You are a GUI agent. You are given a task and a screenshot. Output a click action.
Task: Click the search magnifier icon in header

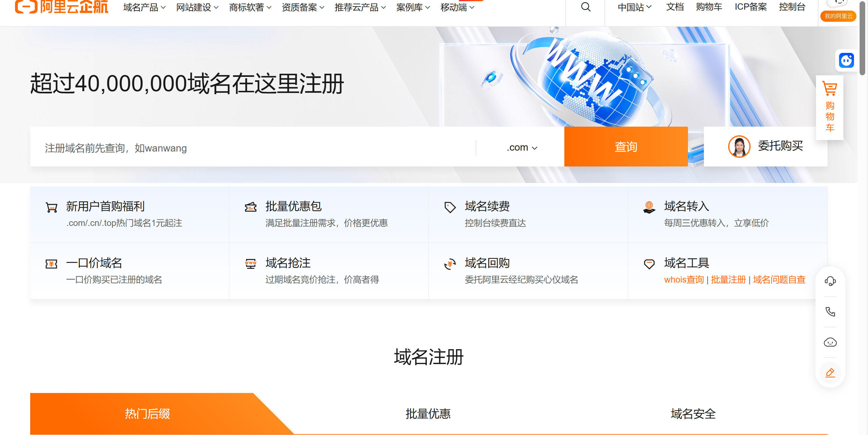click(585, 7)
